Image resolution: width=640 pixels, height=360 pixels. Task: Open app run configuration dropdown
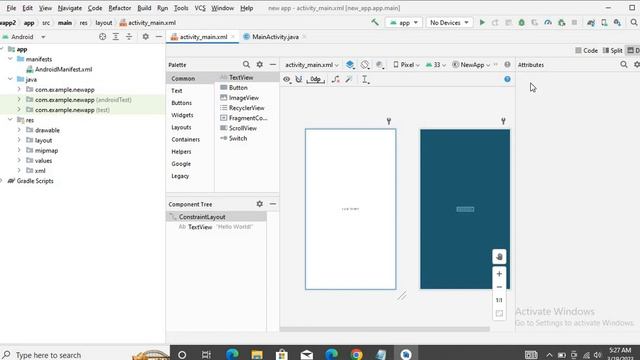click(404, 22)
